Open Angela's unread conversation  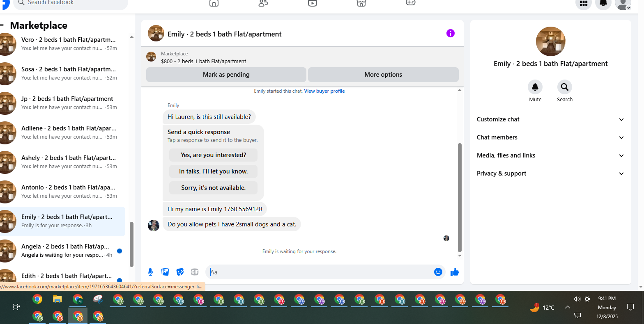(x=62, y=251)
